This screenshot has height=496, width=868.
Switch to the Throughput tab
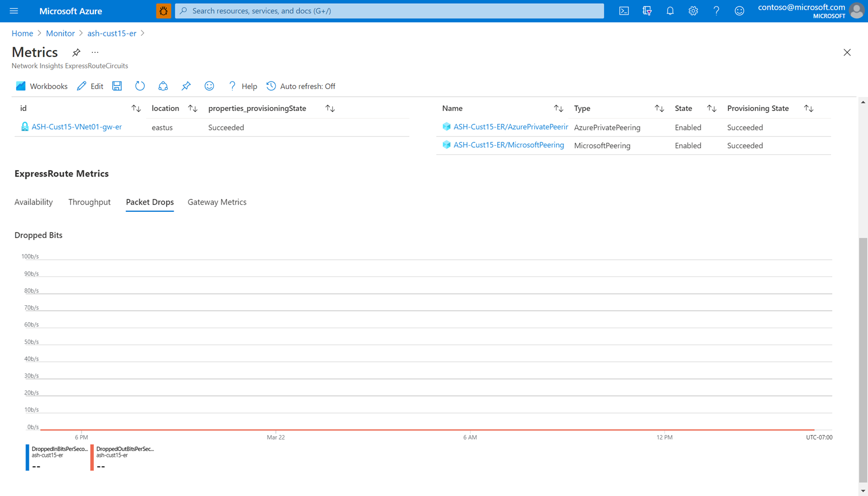[89, 202]
